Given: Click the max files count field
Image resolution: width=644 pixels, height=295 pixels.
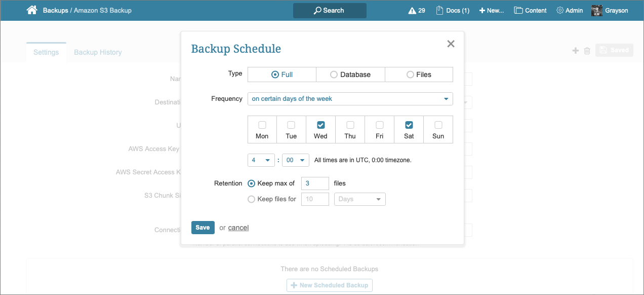Looking at the screenshot, I should 315,183.
